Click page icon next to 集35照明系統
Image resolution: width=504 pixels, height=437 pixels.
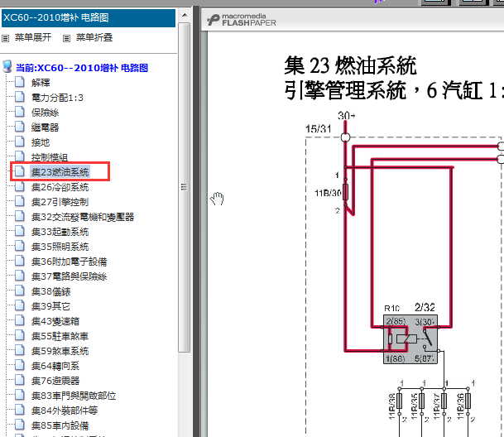pyautogui.click(x=20, y=246)
